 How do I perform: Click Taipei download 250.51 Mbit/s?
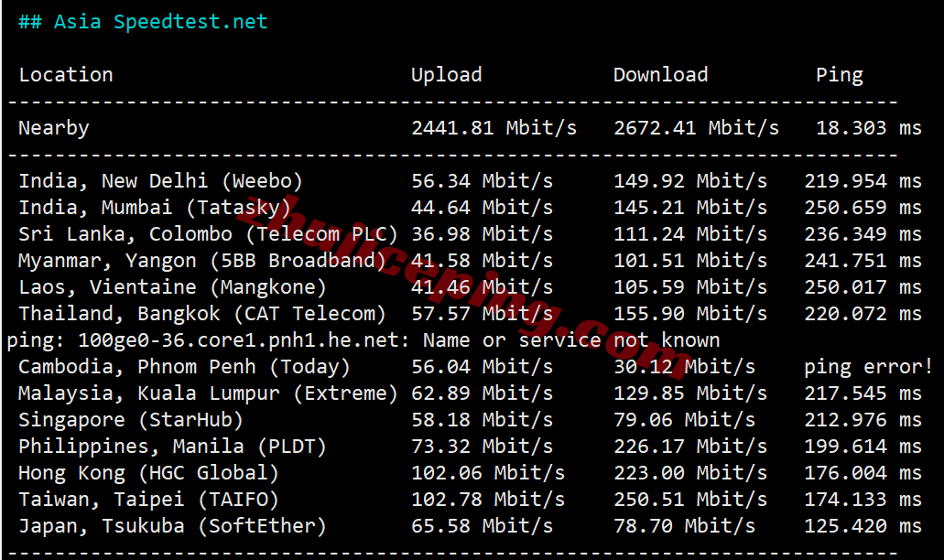tap(690, 500)
